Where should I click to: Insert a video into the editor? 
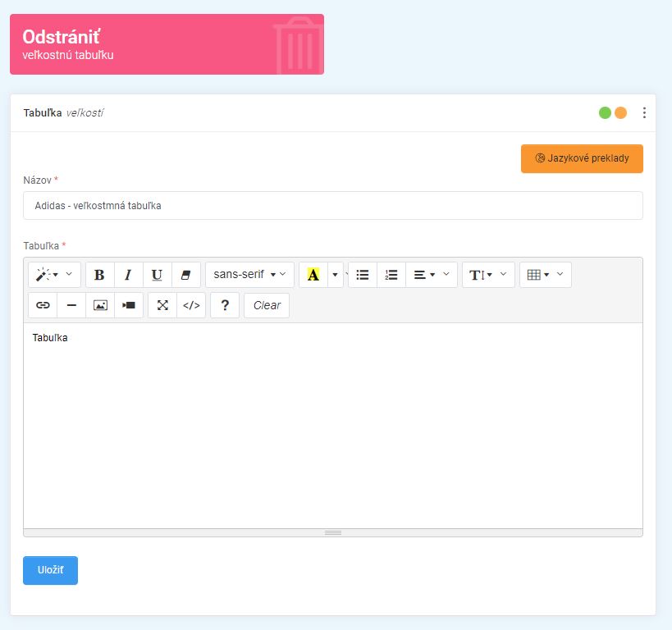(x=129, y=305)
